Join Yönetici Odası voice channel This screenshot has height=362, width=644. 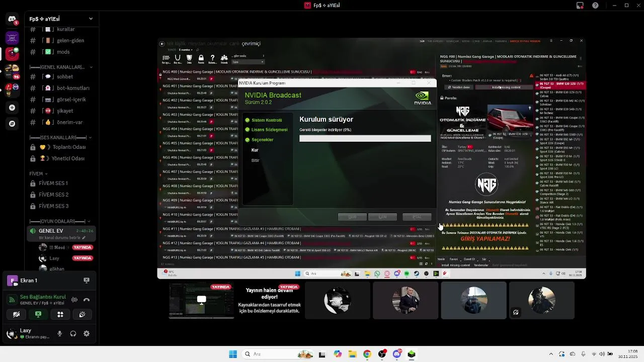(61, 158)
